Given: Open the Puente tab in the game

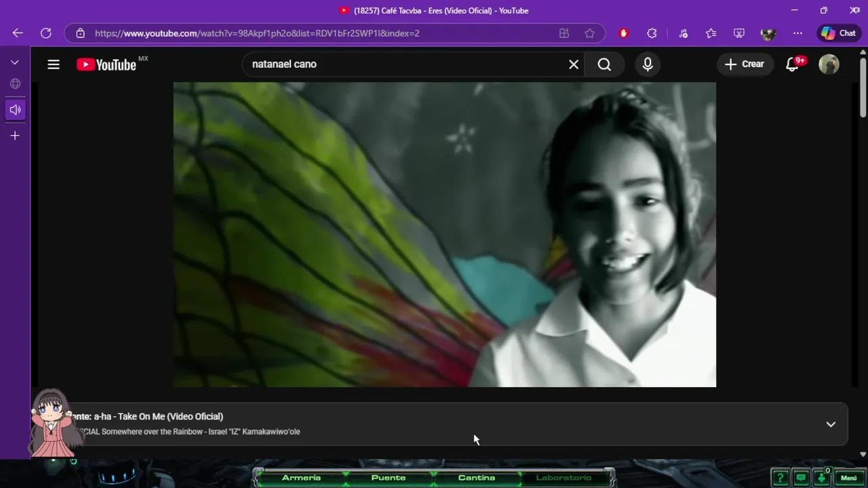Looking at the screenshot, I should (x=389, y=478).
